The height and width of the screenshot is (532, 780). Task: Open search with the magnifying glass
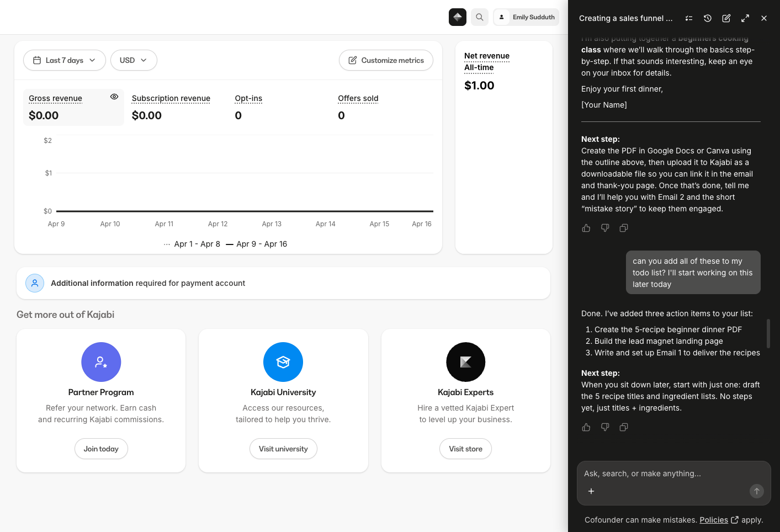(x=479, y=17)
